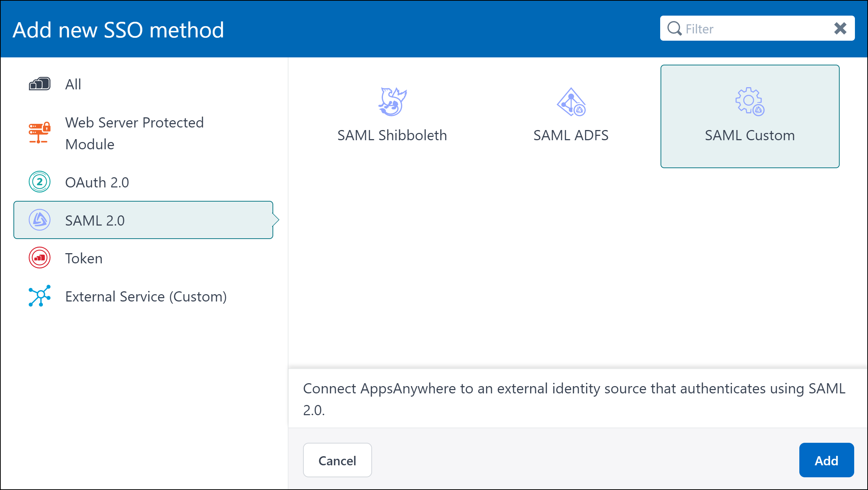Click the red Token icon
This screenshot has width=868, height=490.
point(39,258)
